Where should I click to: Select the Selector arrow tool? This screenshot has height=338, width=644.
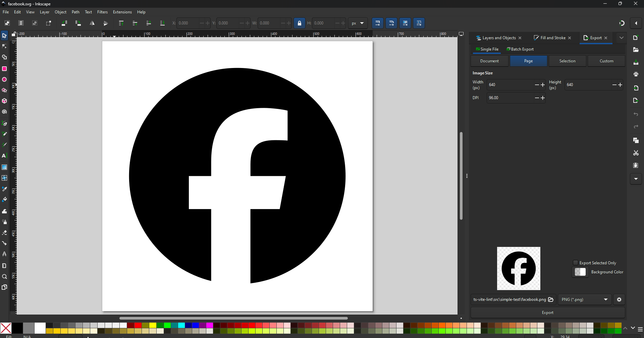(x=4, y=36)
